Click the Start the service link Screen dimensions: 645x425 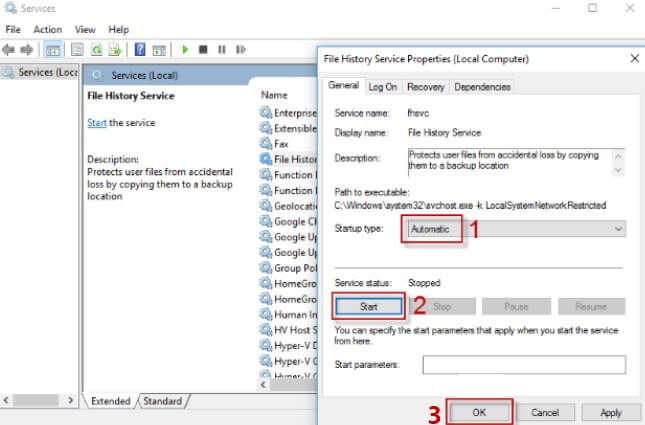(97, 123)
